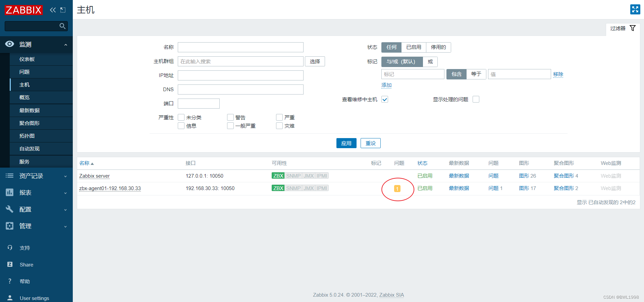The height and width of the screenshot is (302, 644).
Task: Focus the 名称 input field
Action: tap(240, 47)
